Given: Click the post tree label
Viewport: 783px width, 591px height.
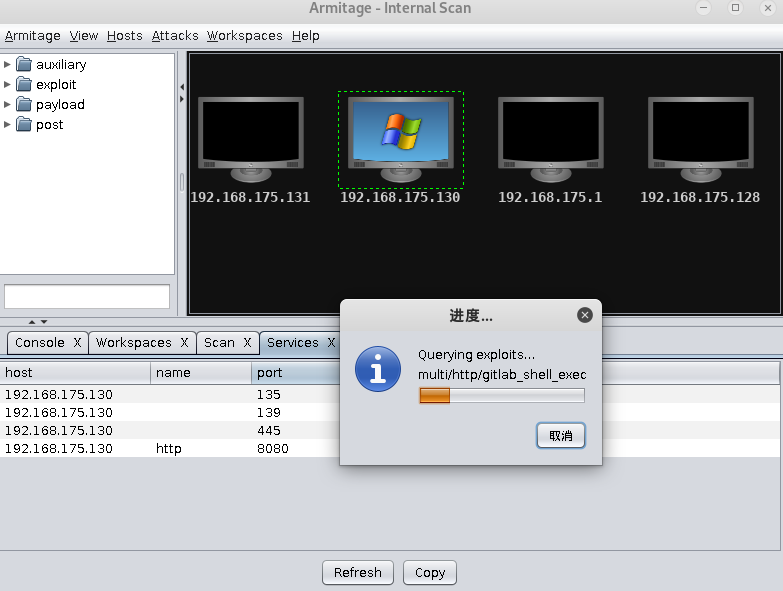Looking at the screenshot, I should tap(49, 124).
